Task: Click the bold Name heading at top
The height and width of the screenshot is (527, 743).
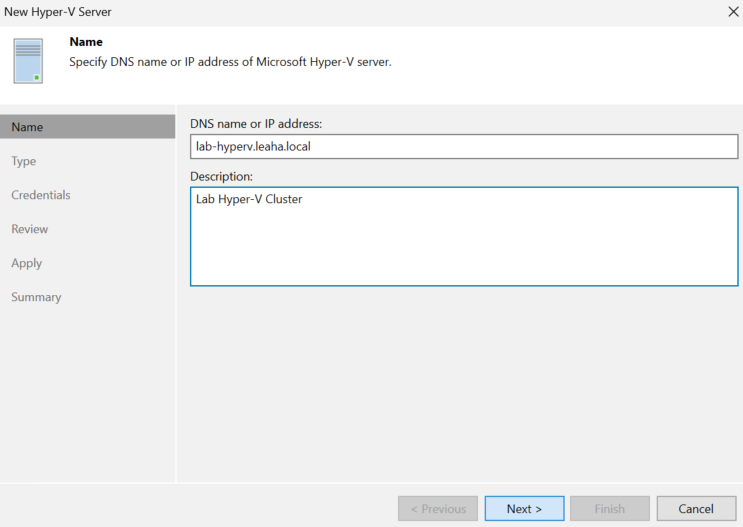Action: click(x=86, y=42)
